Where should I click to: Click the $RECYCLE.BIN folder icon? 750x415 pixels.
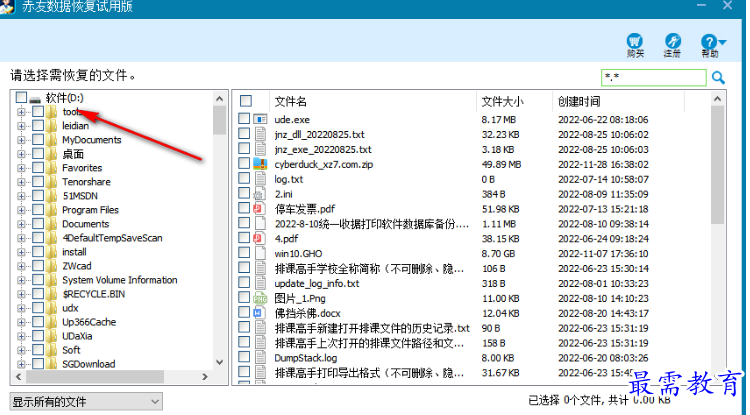click(x=52, y=294)
